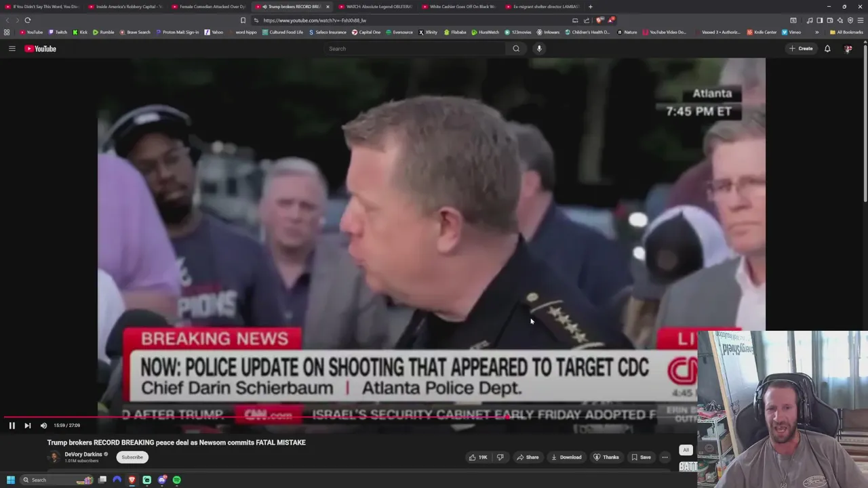Switch to Female Comedian Attacked tab
868x488 pixels.
208,7
